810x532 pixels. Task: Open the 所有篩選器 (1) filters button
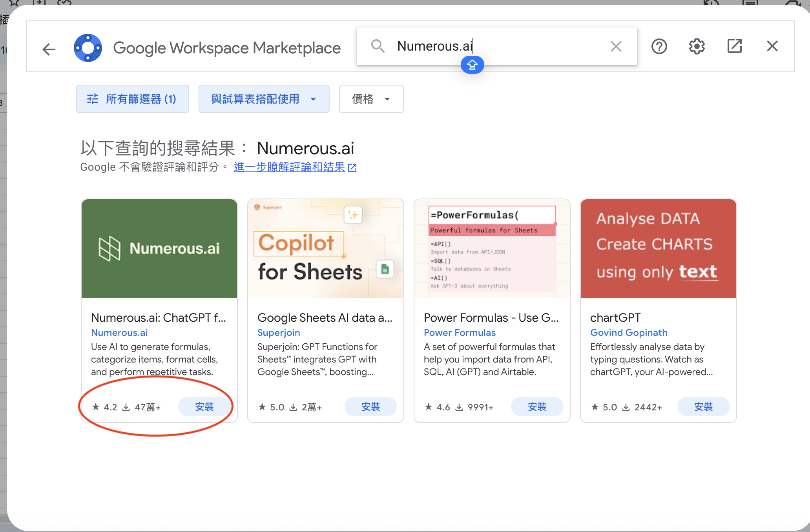point(132,99)
